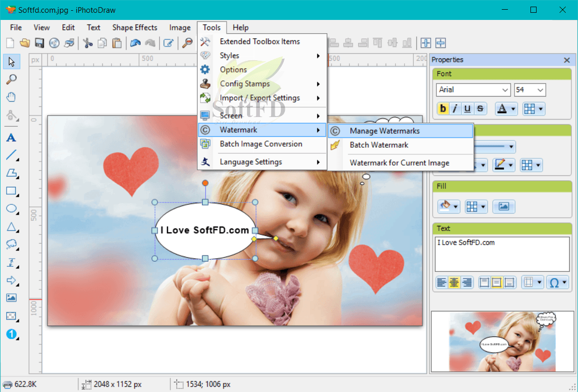578x392 pixels.
Task: Undo the last action via toolbar
Action: point(135,43)
